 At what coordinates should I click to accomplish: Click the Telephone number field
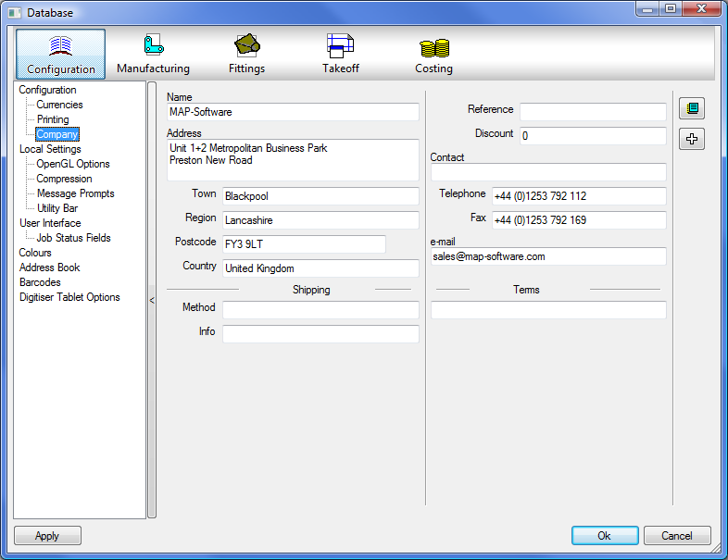pos(579,196)
